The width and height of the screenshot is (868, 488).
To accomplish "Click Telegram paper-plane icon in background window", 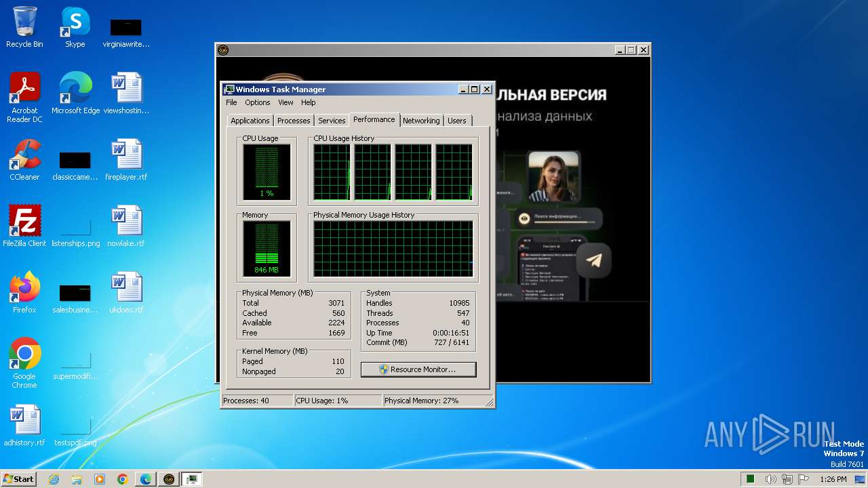I will 594,260.
